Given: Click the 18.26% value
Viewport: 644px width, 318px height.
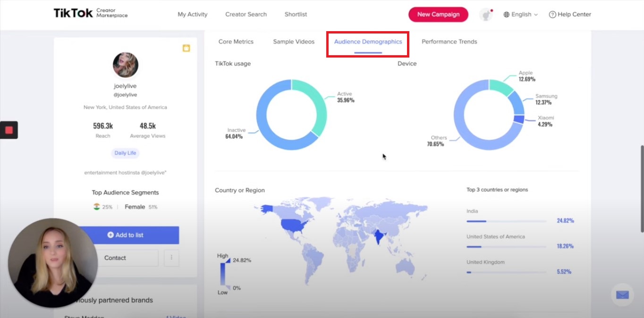Looking at the screenshot, I should pyautogui.click(x=565, y=246).
